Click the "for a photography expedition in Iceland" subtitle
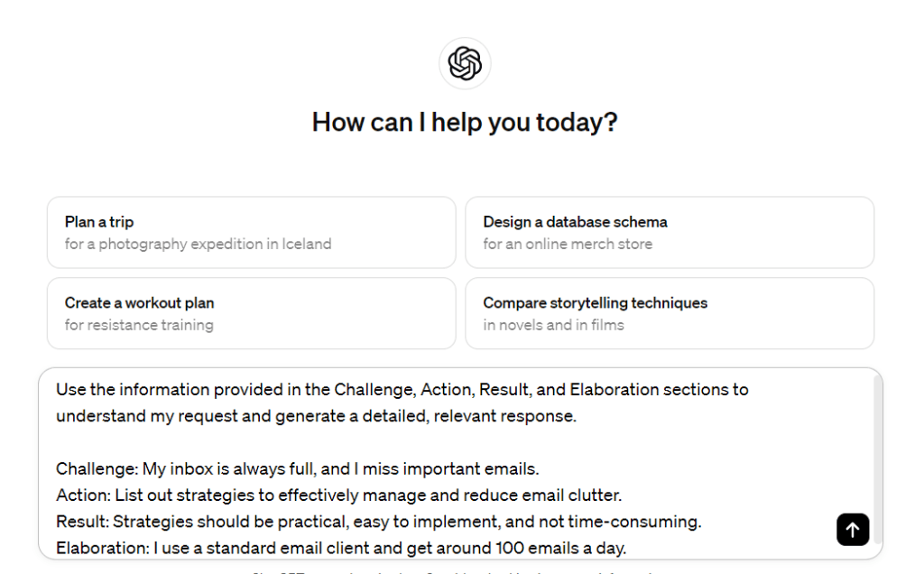The width and height of the screenshot is (924, 574). point(198,244)
